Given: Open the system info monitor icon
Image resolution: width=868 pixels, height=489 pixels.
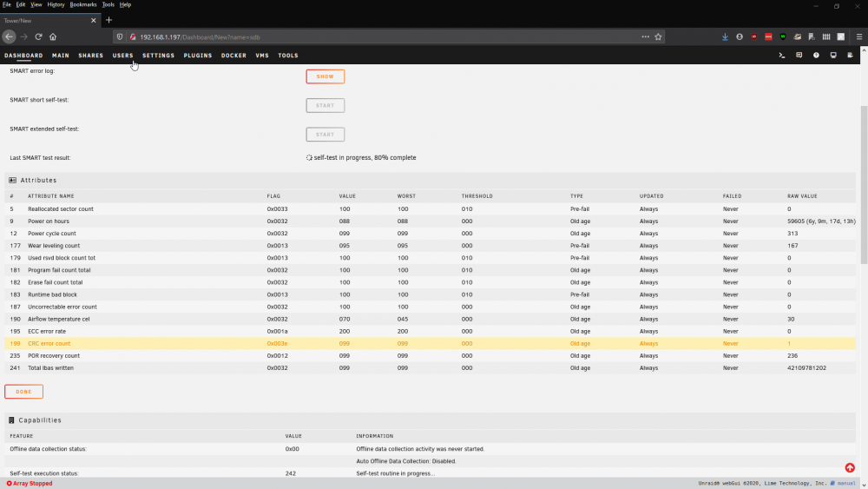Looking at the screenshot, I should (x=833, y=56).
